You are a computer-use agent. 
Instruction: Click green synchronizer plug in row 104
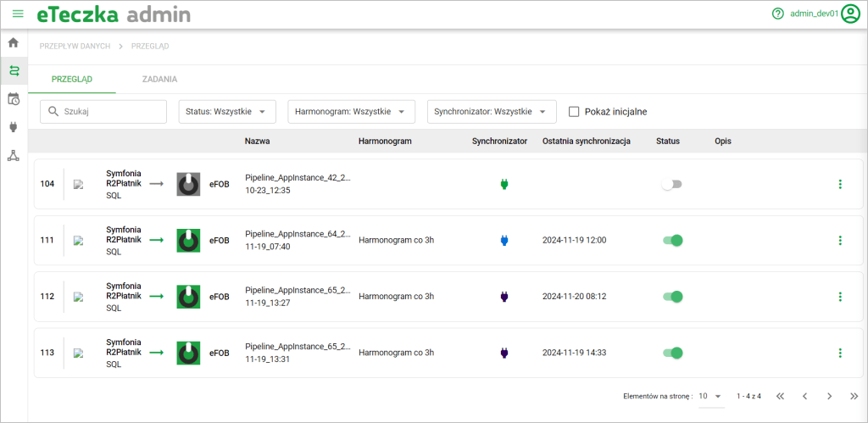tap(504, 184)
